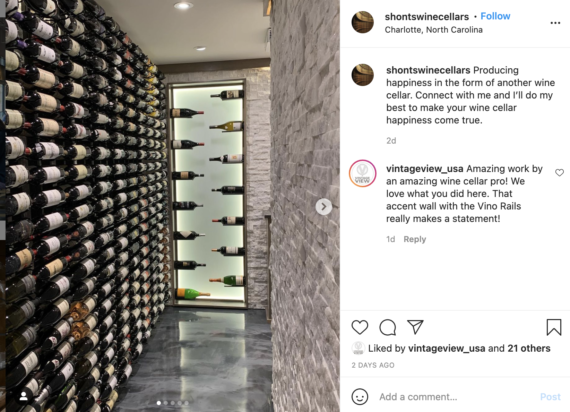Viewport: 570px width, 412px height.
Task: Go to next photo with right arrow
Action: [x=324, y=207]
